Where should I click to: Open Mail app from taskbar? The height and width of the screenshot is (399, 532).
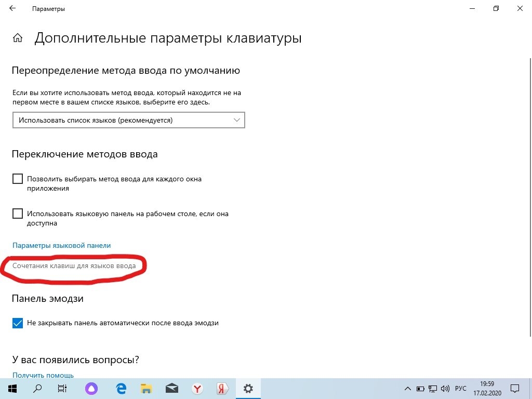(171, 389)
